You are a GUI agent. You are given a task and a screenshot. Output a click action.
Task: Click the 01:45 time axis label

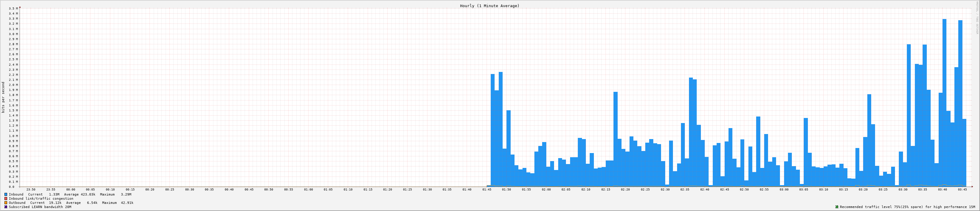(487, 189)
